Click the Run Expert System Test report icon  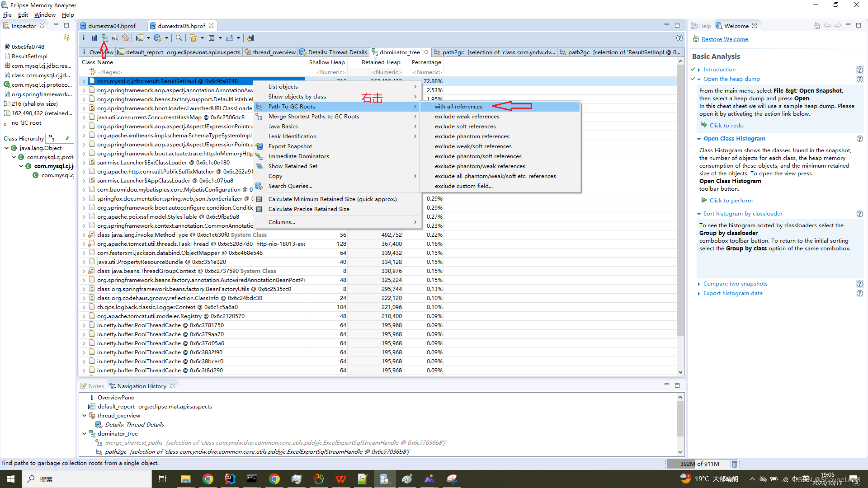tap(140, 38)
